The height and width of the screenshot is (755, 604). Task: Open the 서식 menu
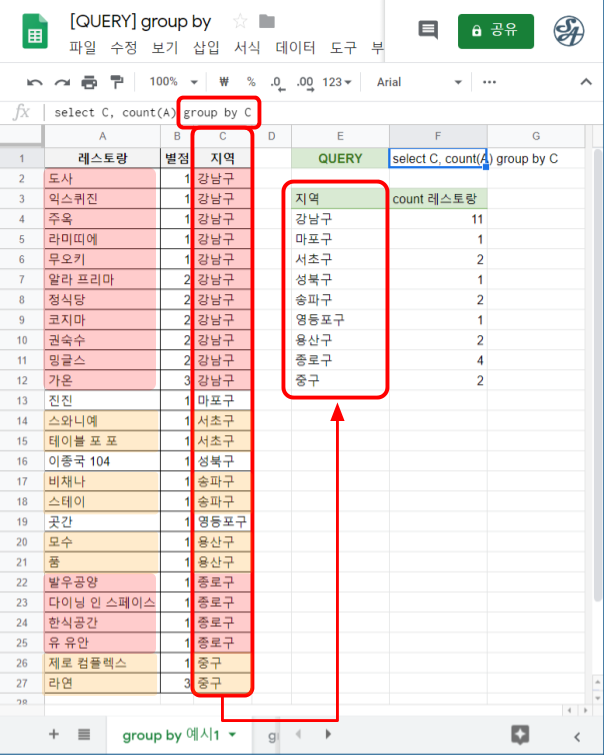tap(247, 47)
